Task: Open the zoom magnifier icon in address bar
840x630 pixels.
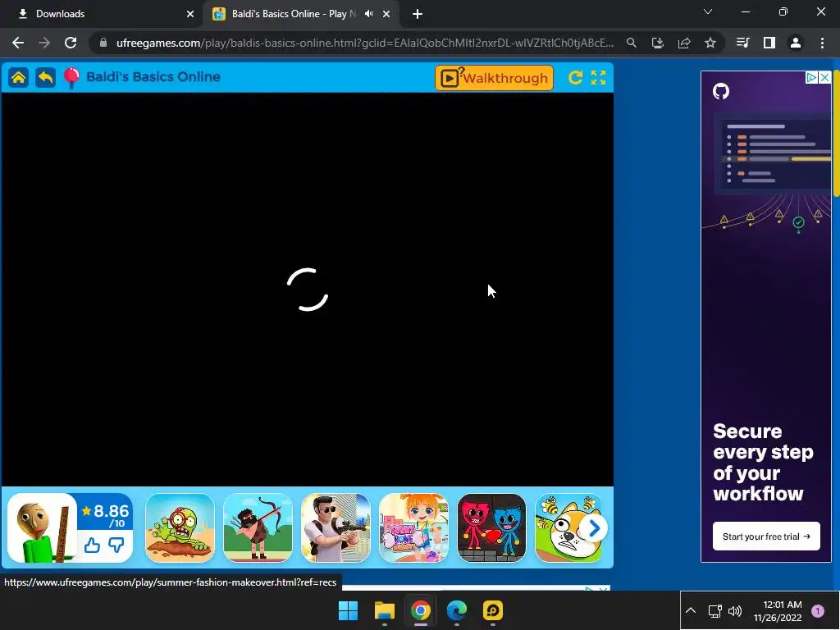Action: pyautogui.click(x=632, y=43)
